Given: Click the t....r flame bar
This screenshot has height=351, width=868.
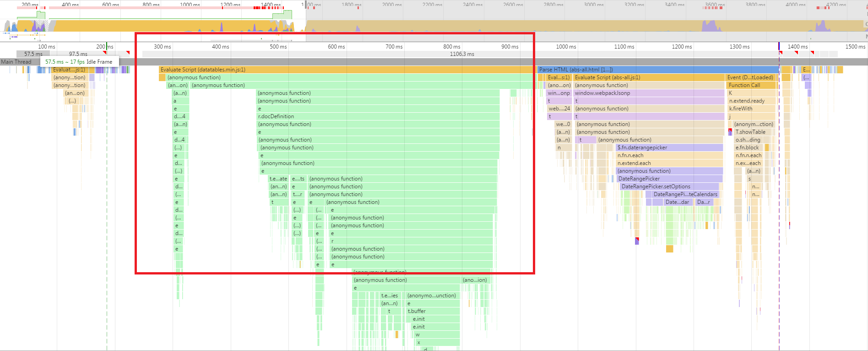Looking at the screenshot, I should point(298,194).
